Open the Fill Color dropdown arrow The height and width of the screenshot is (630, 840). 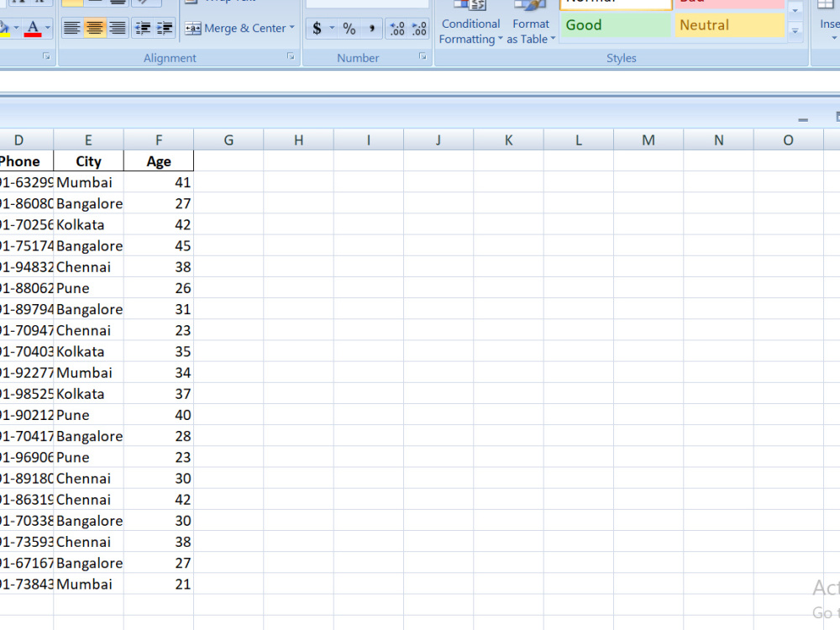15,28
